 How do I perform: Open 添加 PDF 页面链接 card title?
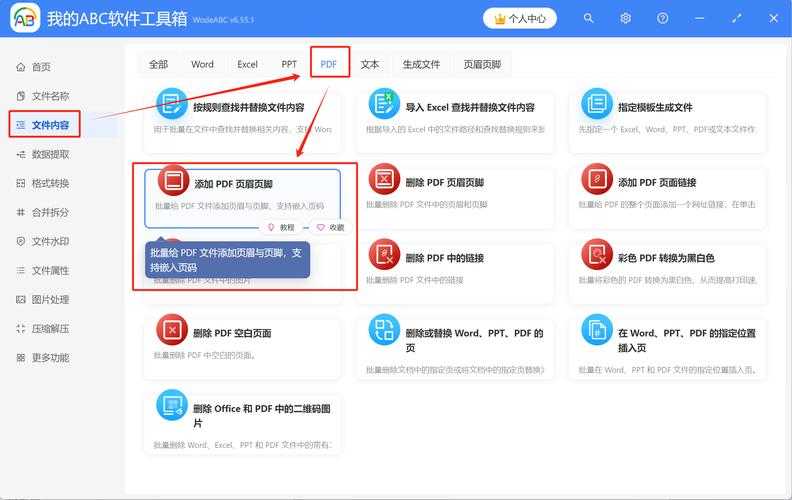pyautogui.click(x=657, y=182)
